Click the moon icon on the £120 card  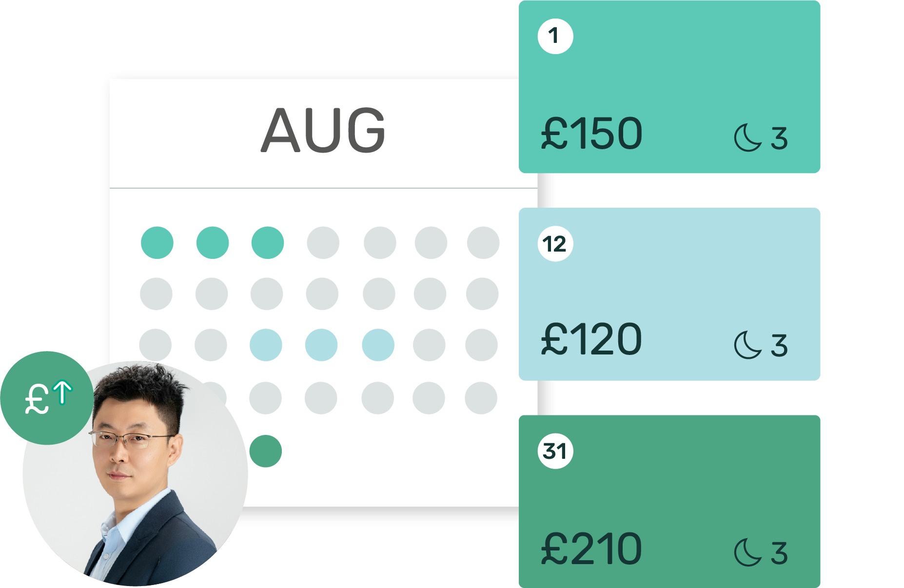pos(748,345)
